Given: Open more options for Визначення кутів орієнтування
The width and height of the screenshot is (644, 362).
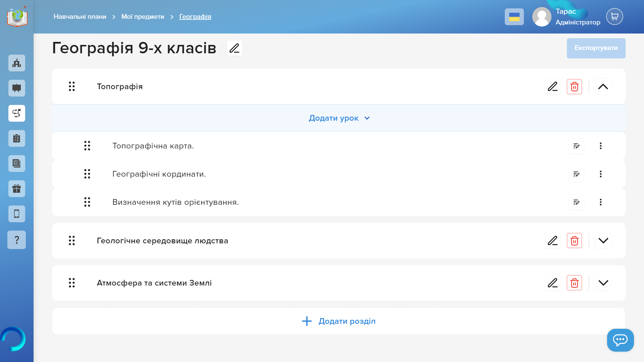Looking at the screenshot, I should 601,202.
